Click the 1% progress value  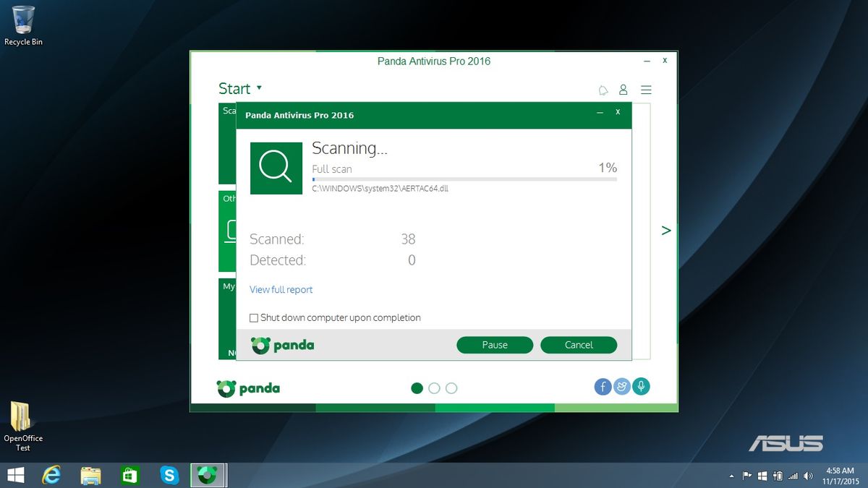click(608, 168)
